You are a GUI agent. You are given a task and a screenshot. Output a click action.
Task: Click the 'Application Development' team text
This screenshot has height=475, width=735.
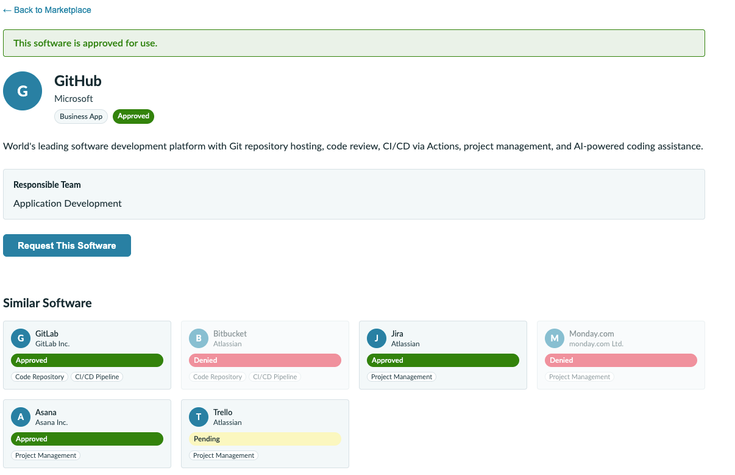pyautogui.click(x=68, y=204)
